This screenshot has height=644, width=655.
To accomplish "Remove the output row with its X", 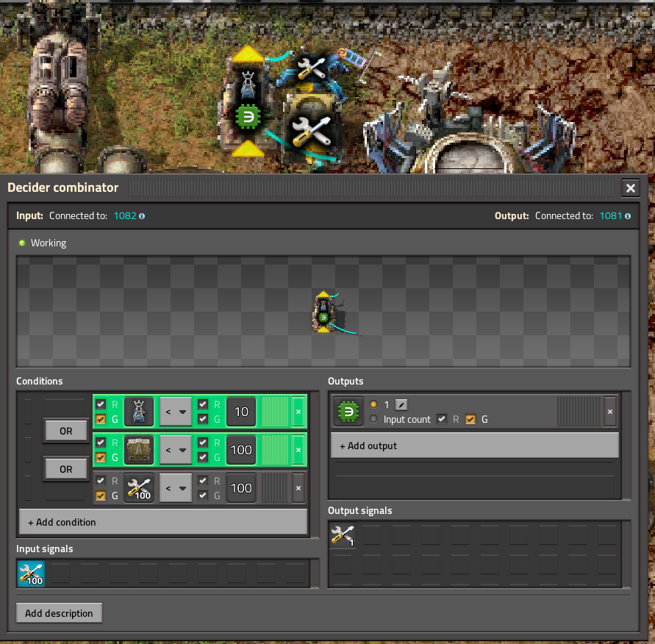I will pyautogui.click(x=610, y=412).
